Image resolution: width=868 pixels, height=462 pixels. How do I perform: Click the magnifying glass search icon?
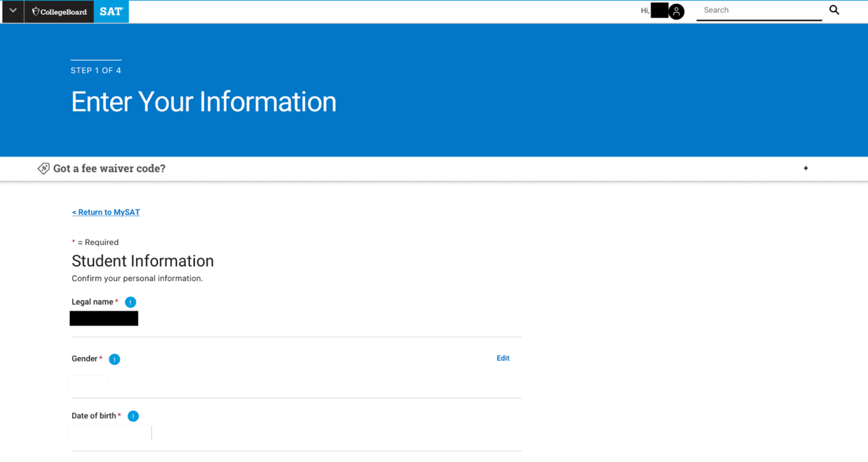[x=834, y=10]
